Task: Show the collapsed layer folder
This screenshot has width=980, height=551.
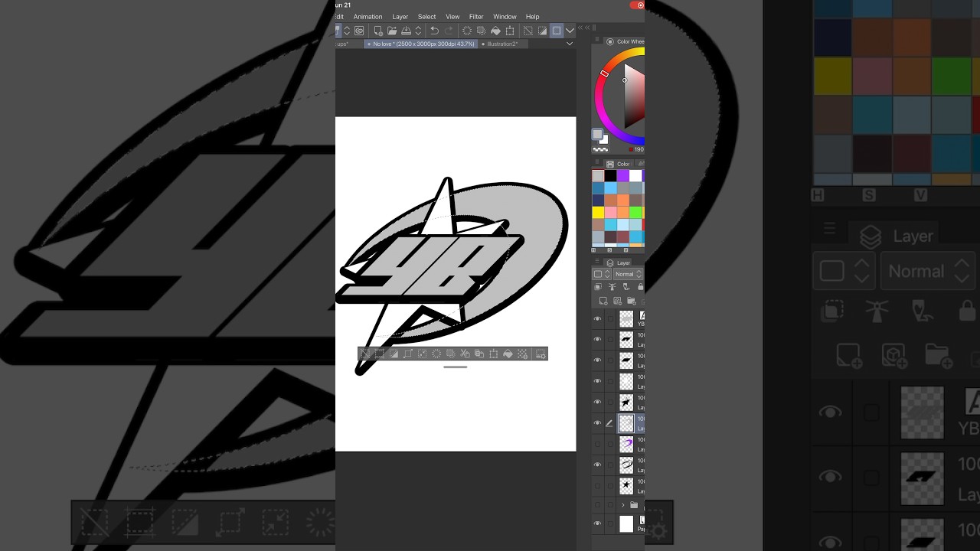Action: click(x=598, y=505)
